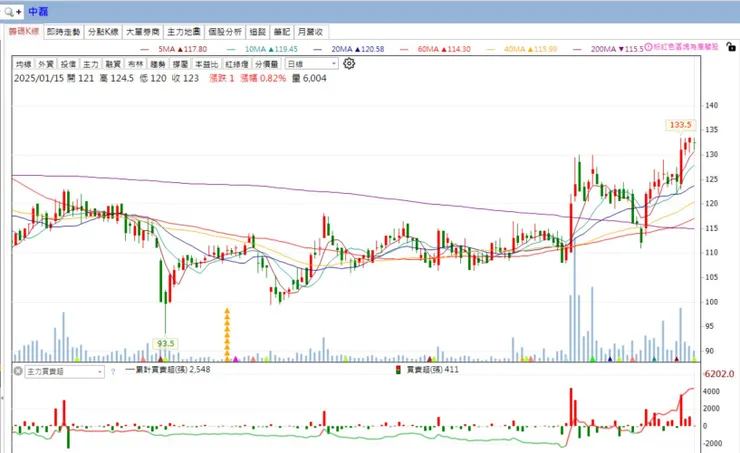The width and height of the screenshot is (740, 453).
Task: Click the 40MA 115.99 legend label
Action: pyautogui.click(x=530, y=49)
